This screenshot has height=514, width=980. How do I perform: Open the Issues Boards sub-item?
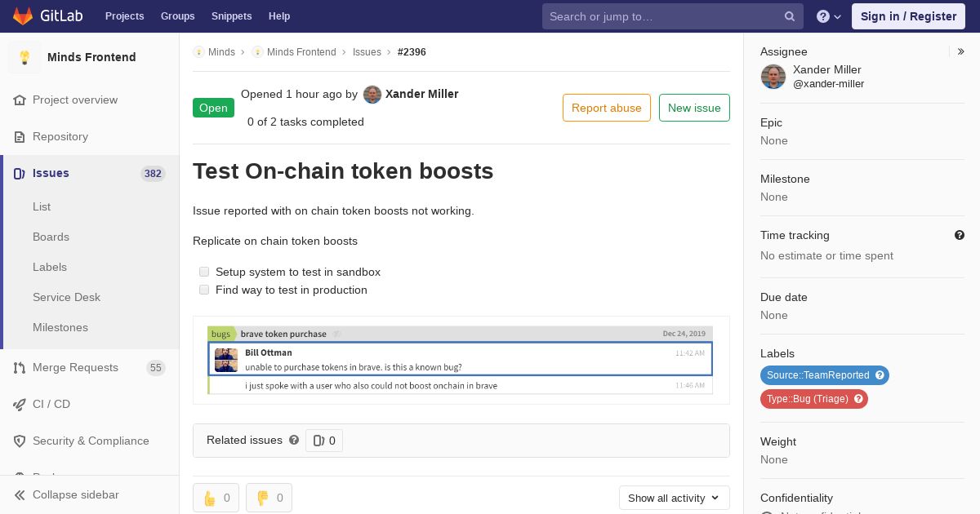tap(51, 237)
